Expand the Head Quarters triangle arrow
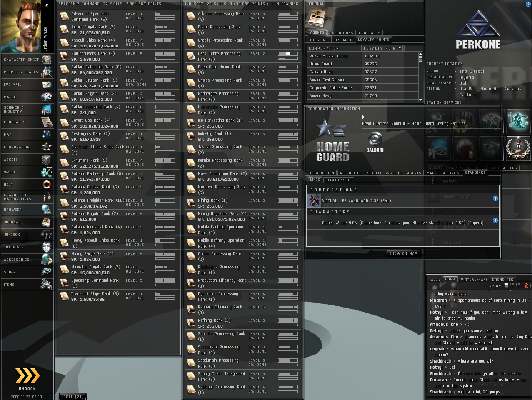 [x=363, y=117]
